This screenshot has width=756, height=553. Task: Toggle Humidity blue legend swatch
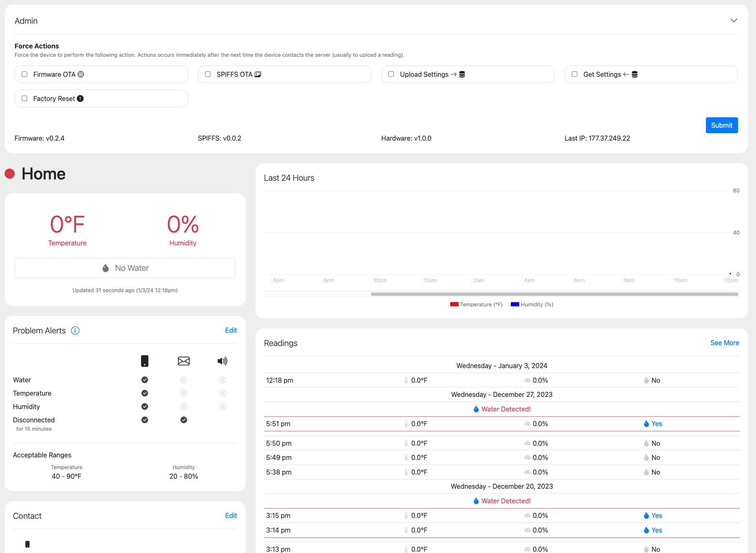pyautogui.click(x=515, y=304)
